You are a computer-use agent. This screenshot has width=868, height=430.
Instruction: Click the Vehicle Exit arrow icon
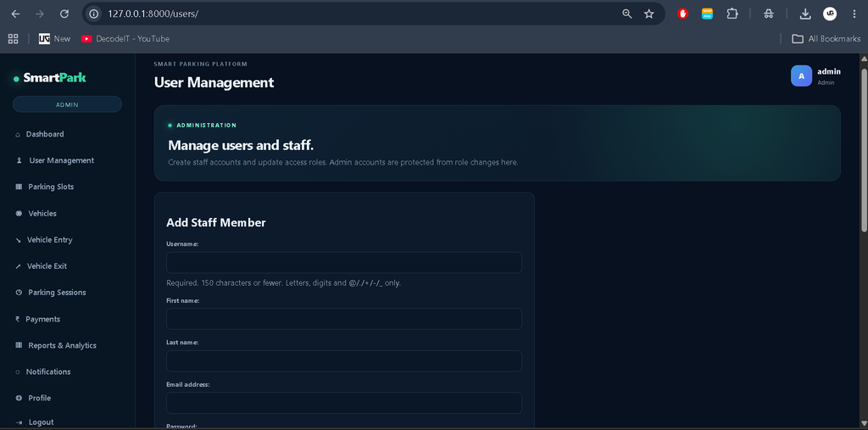pyautogui.click(x=19, y=266)
